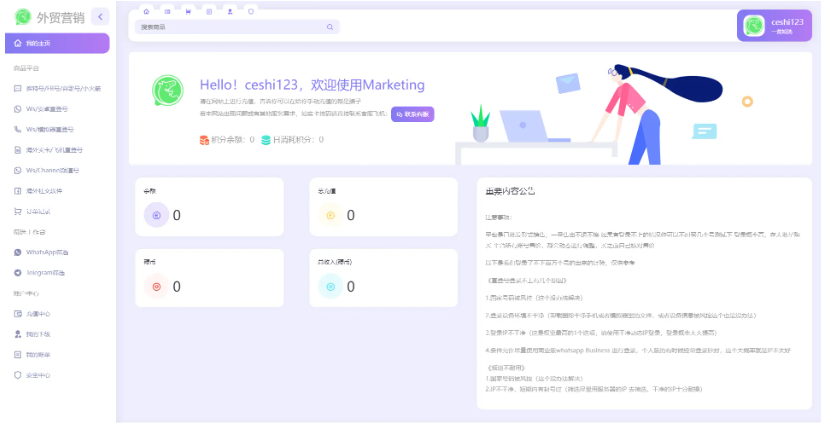Viewport: 821px width, 423px height.
Task: Select the user icon tab above search
Action: (x=230, y=11)
